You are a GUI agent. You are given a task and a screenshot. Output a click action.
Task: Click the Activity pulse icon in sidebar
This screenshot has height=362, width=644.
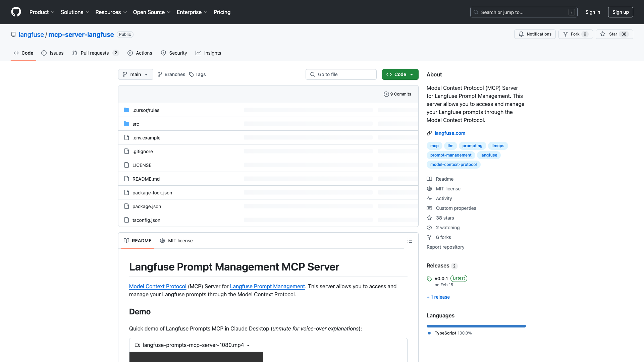coord(430,198)
